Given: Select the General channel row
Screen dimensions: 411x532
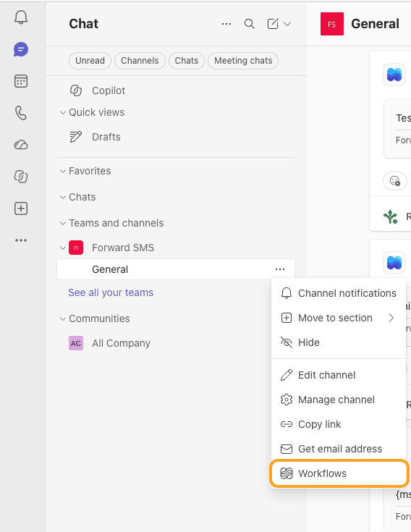Looking at the screenshot, I should pos(176,269).
